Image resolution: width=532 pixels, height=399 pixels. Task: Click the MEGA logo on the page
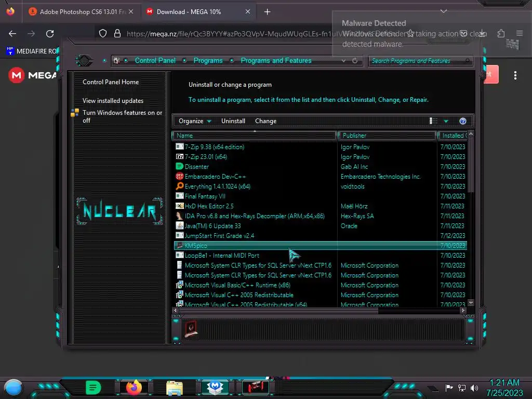[x=32, y=75]
